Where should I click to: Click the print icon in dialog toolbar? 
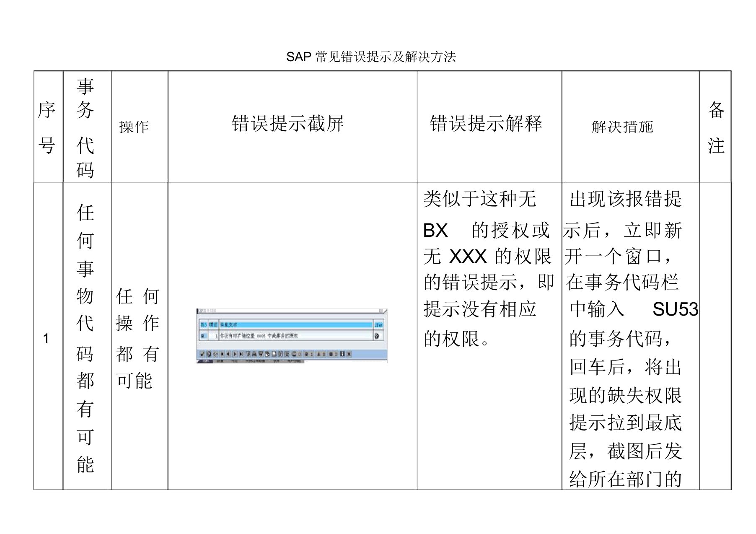[x=254, y=354]
